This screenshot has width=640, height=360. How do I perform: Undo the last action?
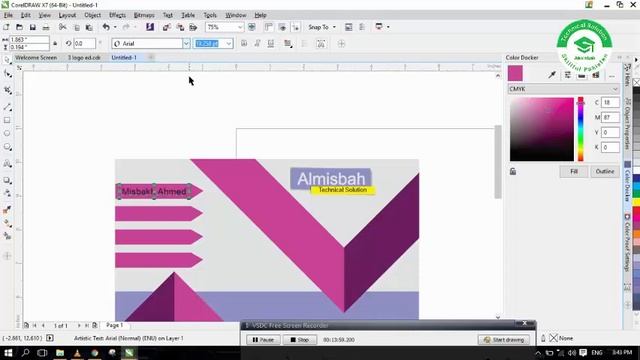(106, 27)
